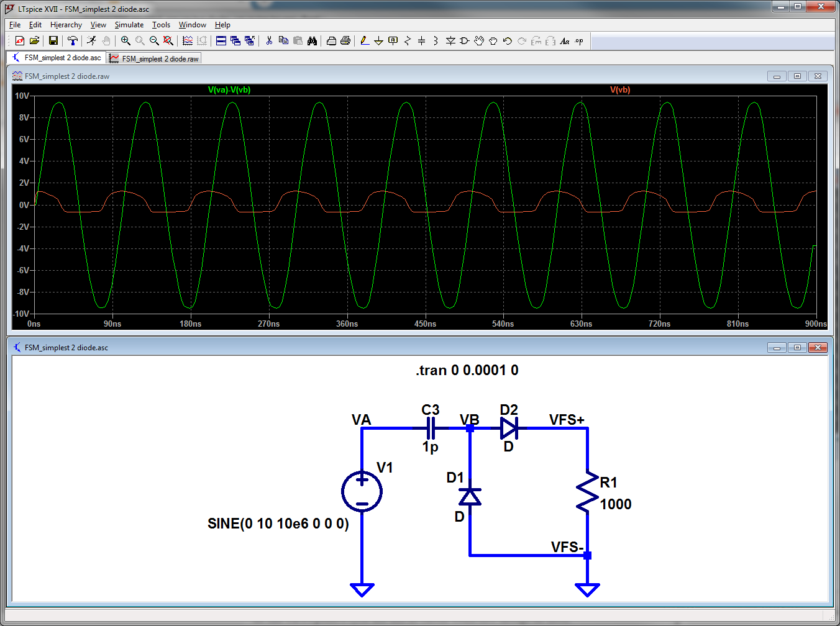The width and height of the screenshot is (840, 626).
Task: Select the Resistor placement tool
Action: pos(407,40)
